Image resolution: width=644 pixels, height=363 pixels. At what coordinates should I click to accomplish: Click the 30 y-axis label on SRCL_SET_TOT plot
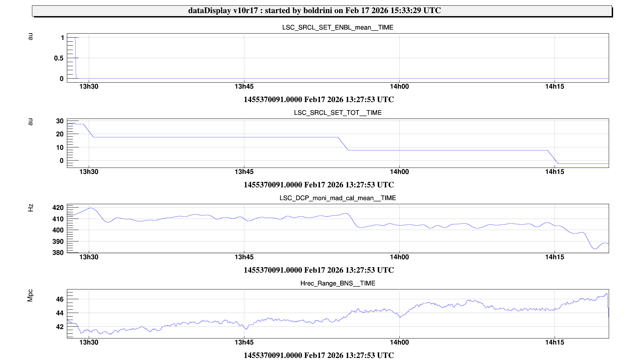[60, 121]
